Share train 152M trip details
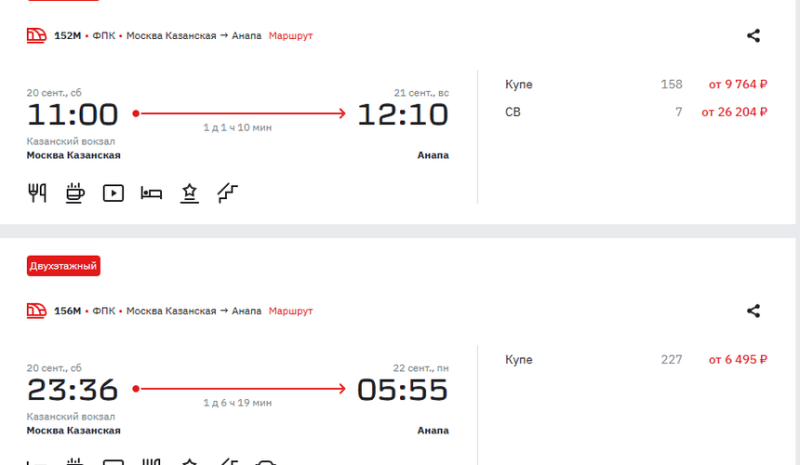Image resolution: width=800 pixels, height=465 pixels. [754, 36]
